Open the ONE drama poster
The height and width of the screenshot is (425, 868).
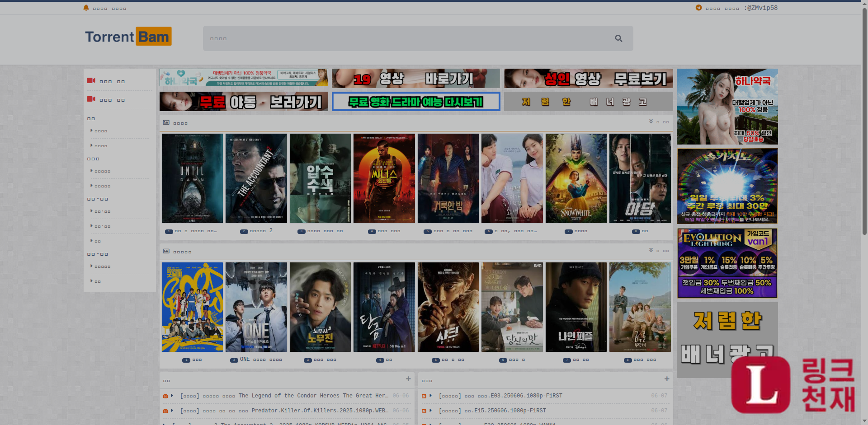click(256, 307)
